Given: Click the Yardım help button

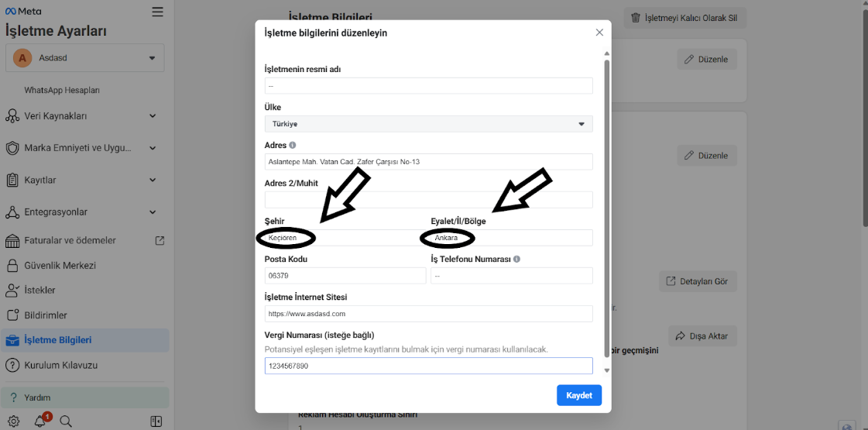Looking at the screenshot, I should pos(84,397).
